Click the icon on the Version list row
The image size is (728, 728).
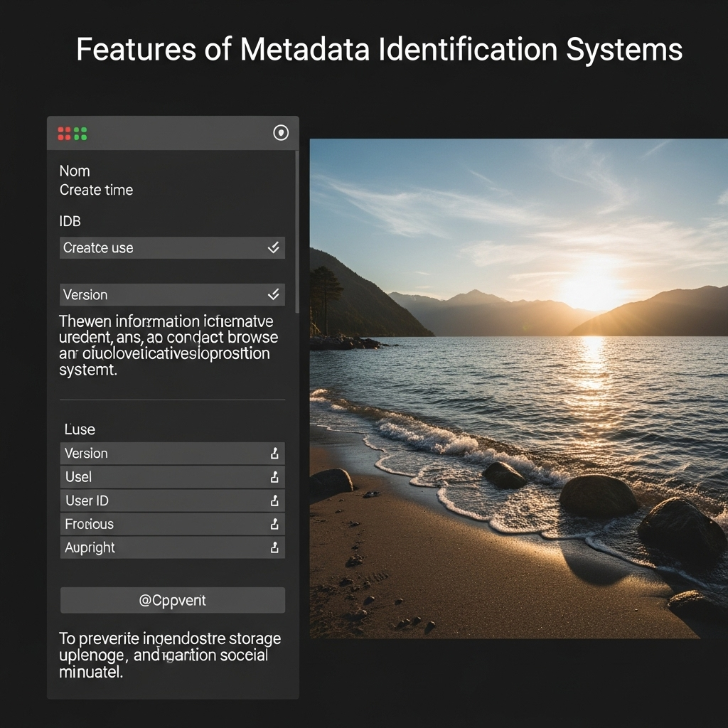click(x=275, y=453)
